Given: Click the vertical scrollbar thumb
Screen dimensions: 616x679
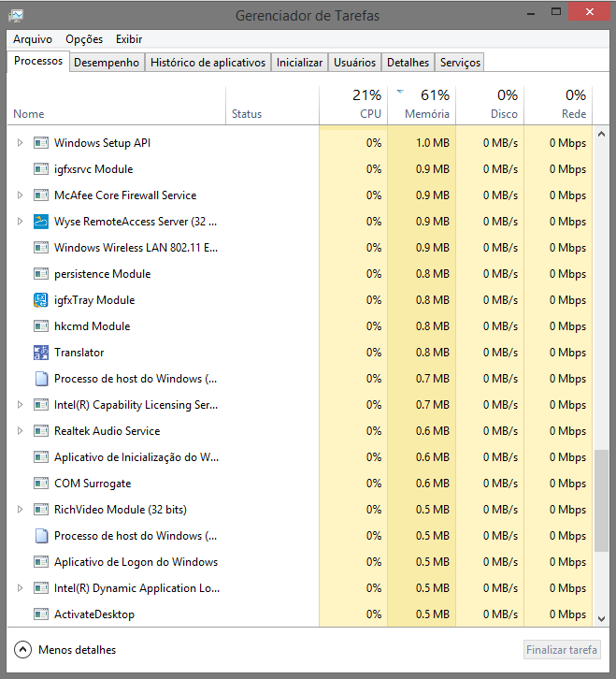Looking at the screenshot, I should click(x=601, y=501).
